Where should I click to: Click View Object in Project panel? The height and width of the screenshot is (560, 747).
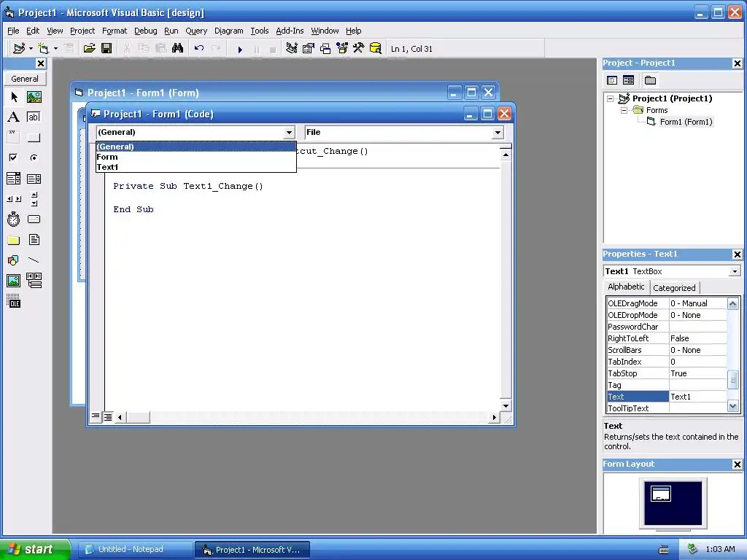pyautogui.click(x=628, y=80)
